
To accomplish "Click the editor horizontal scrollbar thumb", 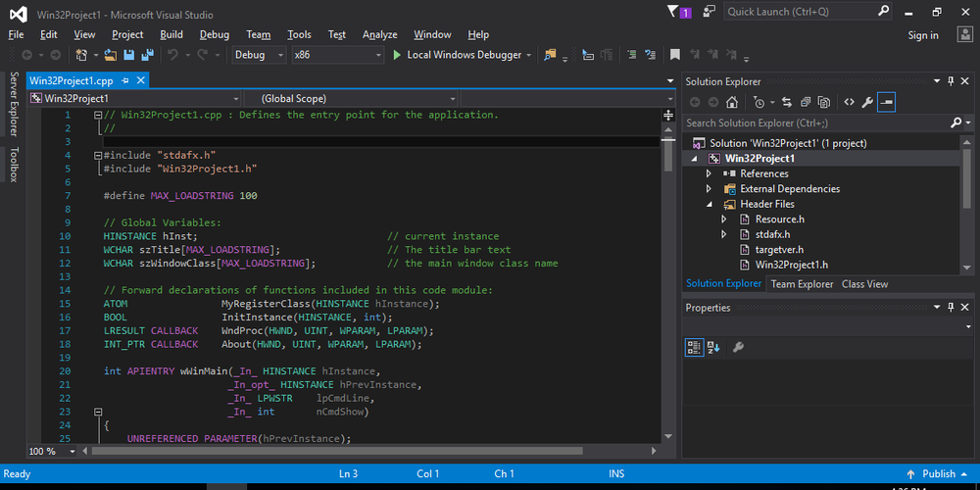I will tap(337, 451).
